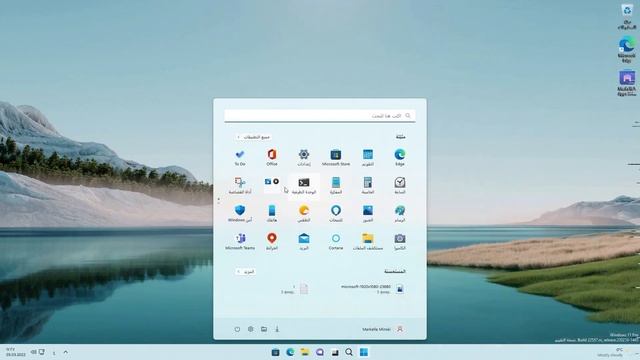Open Markella Minier user account menu
Viewport: 640px width, 360px height.
click(x=382, y=329)
